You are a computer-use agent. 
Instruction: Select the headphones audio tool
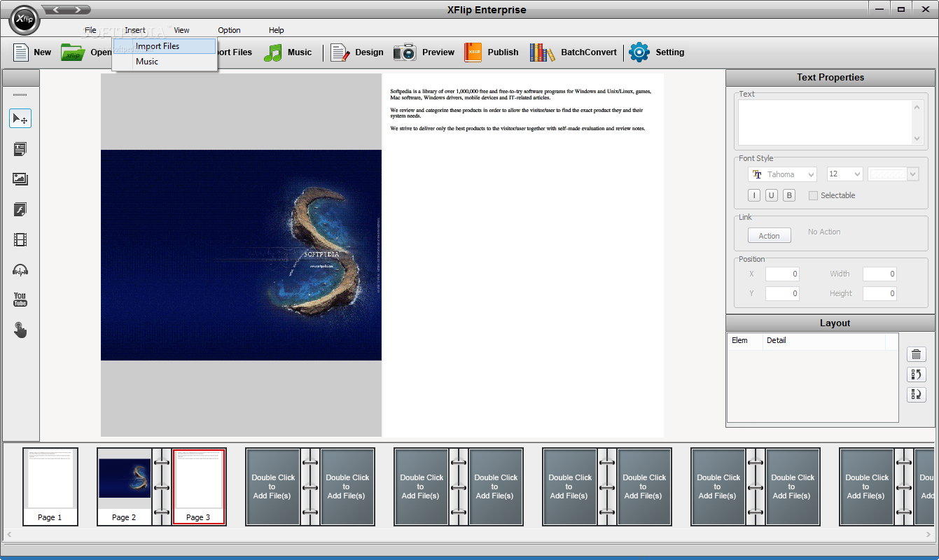[x=20, y=270]
